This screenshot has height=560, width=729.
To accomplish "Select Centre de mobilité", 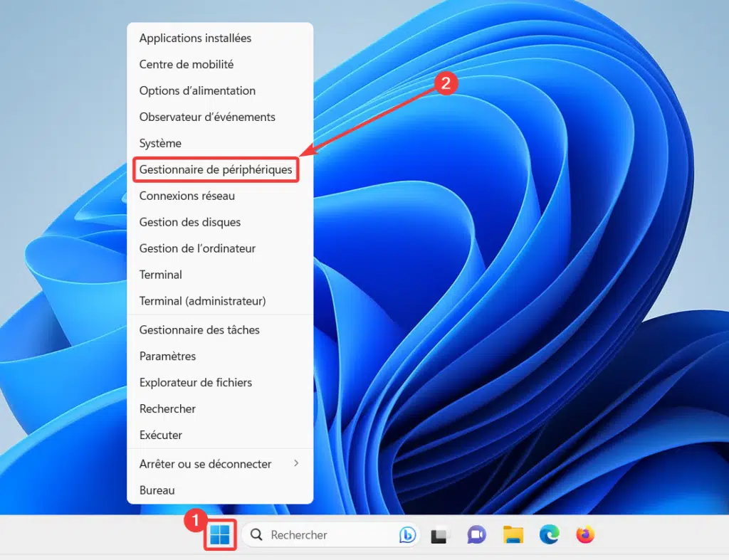I will pyautogui.click(x=220, y=64).
